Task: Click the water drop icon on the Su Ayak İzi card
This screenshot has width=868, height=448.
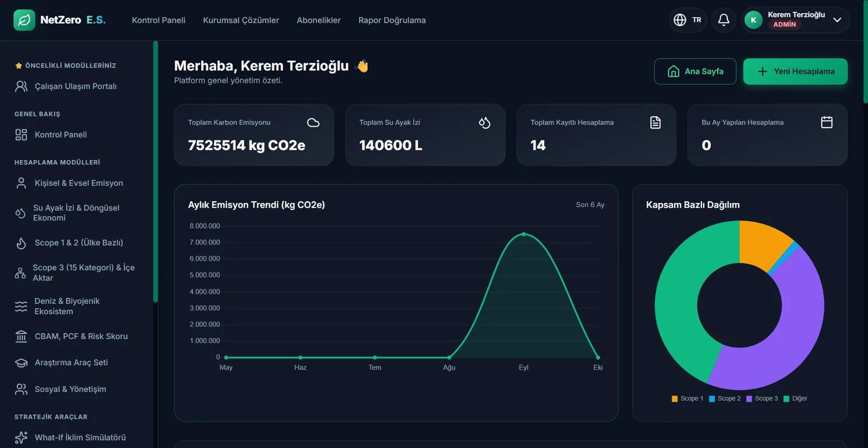Action: click(x=484, y=123)
